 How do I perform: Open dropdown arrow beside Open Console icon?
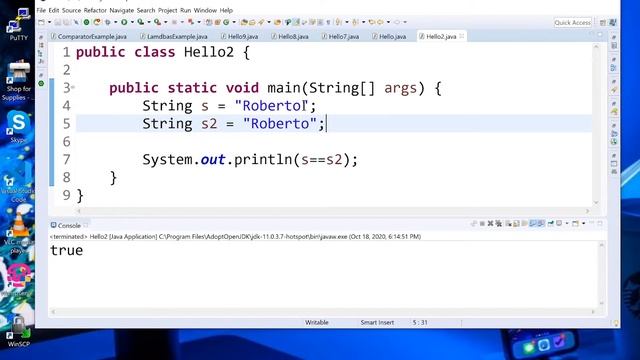(x=584, y=224)
